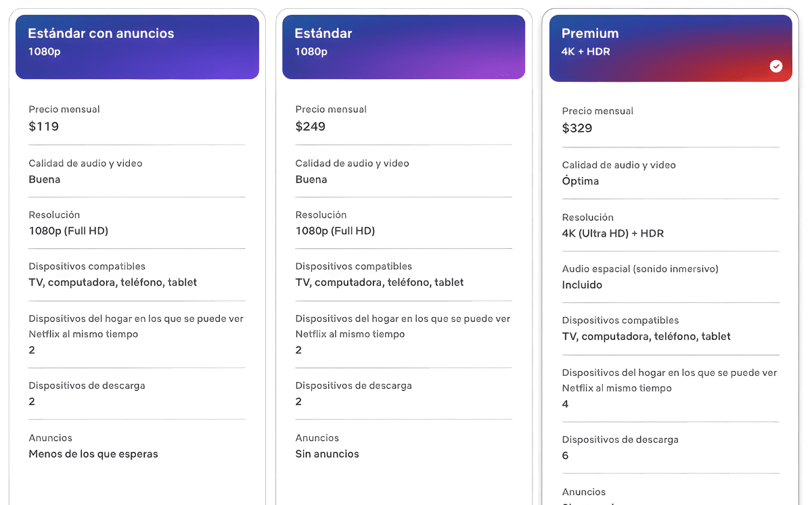Click 'Óptima' audio and video quality
This screenshot has width=812, height=505.
581,181
